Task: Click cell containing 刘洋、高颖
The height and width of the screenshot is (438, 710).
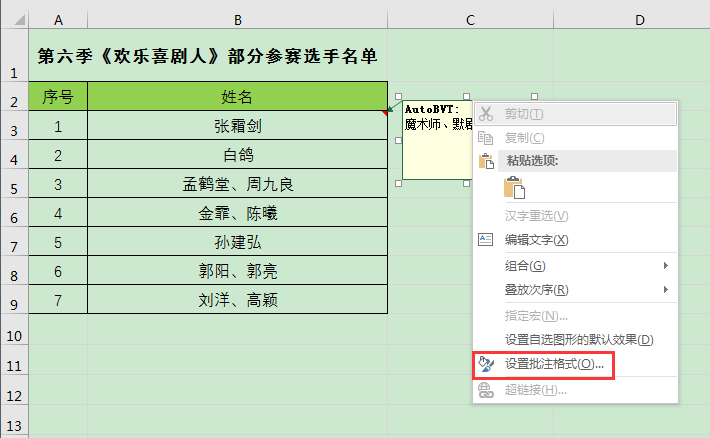Action: click(237, 299)
